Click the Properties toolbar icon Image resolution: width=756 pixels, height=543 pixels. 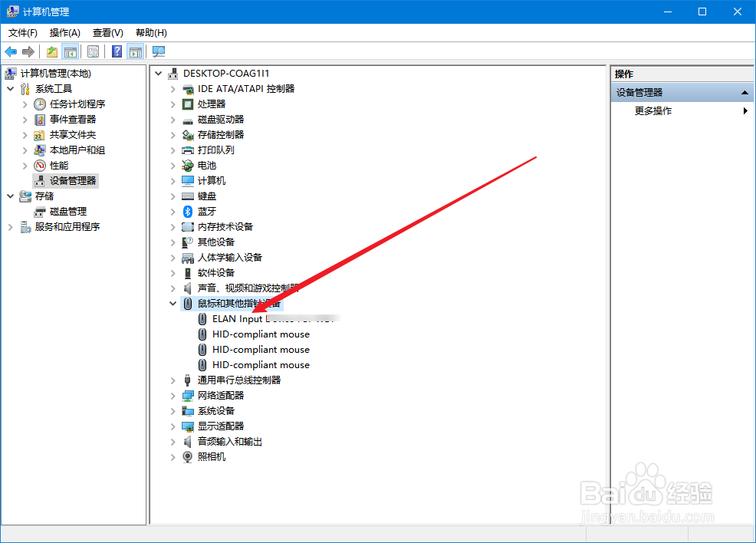pos(93,51)
